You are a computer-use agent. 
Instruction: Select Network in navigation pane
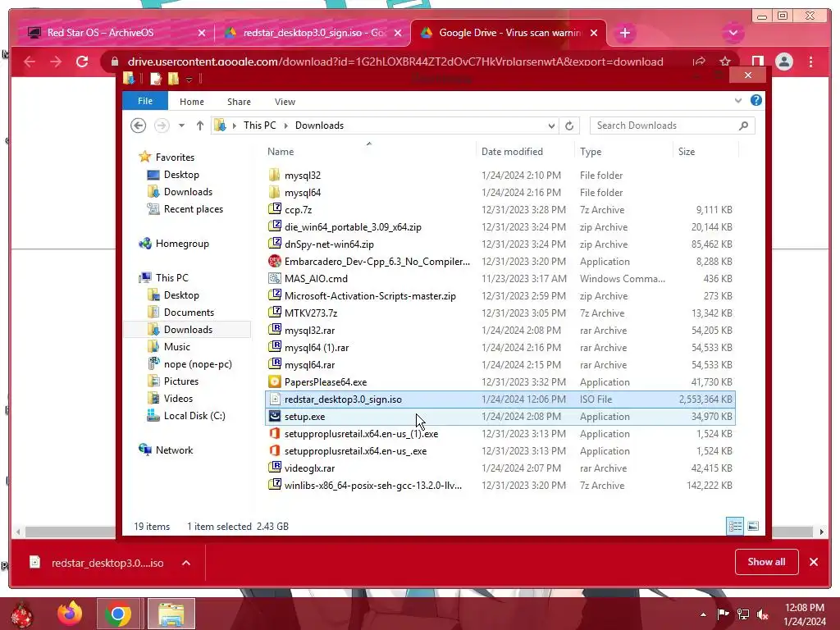pyautogui.click(x=174, y=450)
